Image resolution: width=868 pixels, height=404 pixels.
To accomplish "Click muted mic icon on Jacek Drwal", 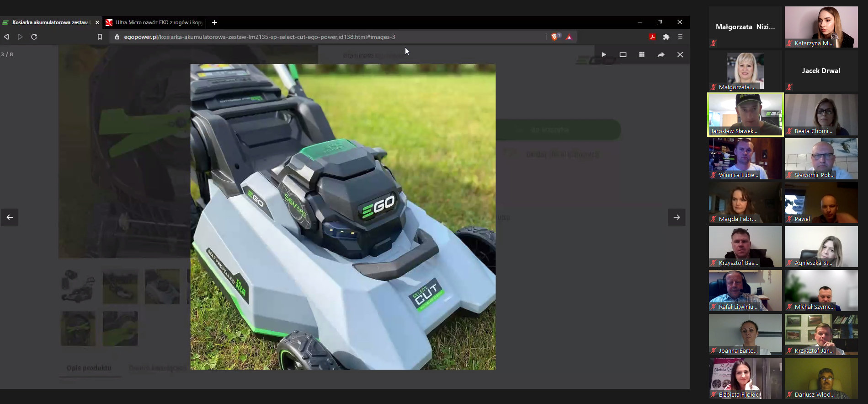I will 789,87.
